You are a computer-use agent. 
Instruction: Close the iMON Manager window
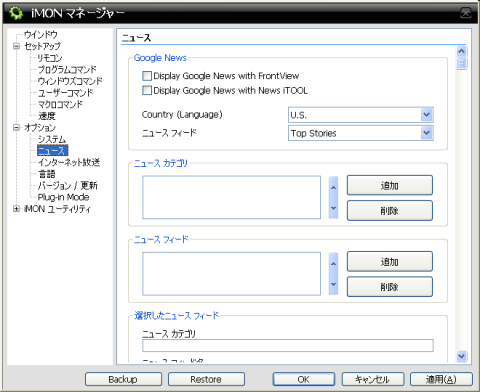pyautogui.click(x=465, y=13)
